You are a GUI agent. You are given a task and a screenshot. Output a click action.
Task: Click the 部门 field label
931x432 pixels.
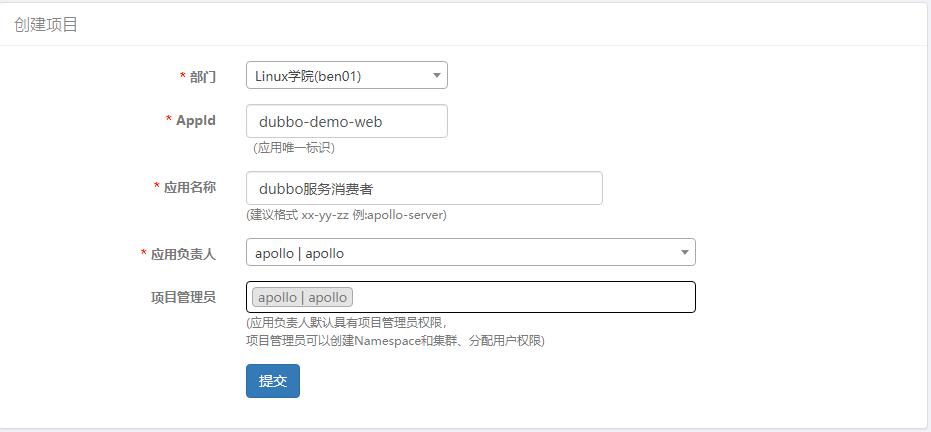click(203, 76)
